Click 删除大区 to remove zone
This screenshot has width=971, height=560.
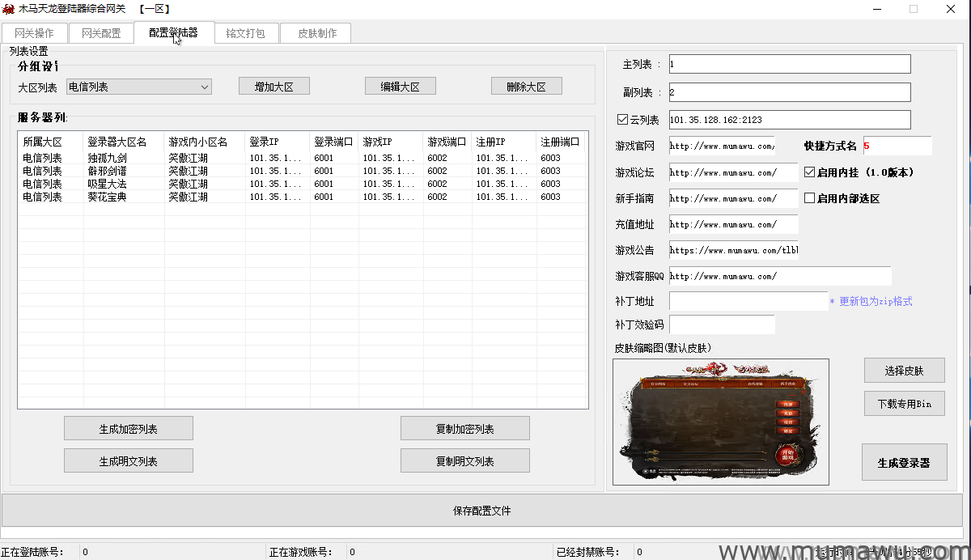[526, 87]
